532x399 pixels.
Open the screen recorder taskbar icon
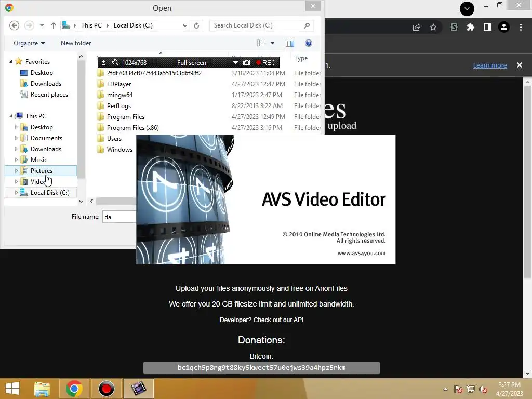[106, 389]
